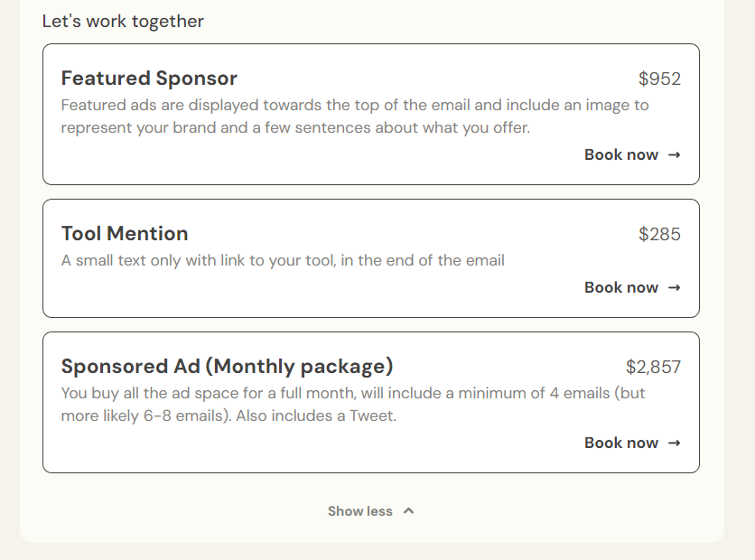Image resolution: width=755 pixels, height=560 pixels.
Task: Click the Tool Mention heading
Action: pos(125,234)
